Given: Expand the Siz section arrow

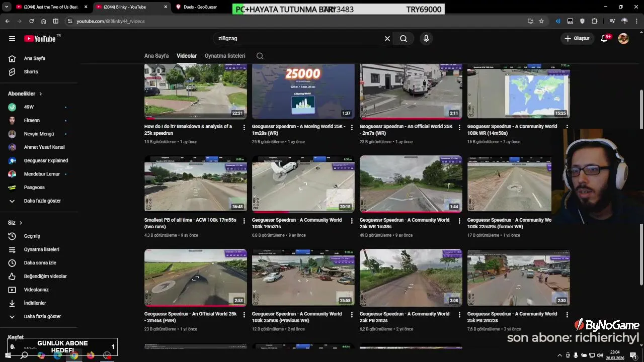Looking at the screenshot, I should 21,223.
